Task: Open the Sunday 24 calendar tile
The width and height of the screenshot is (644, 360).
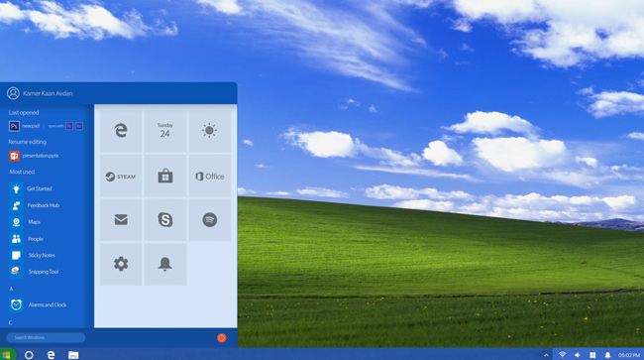Action: [165, 131]
